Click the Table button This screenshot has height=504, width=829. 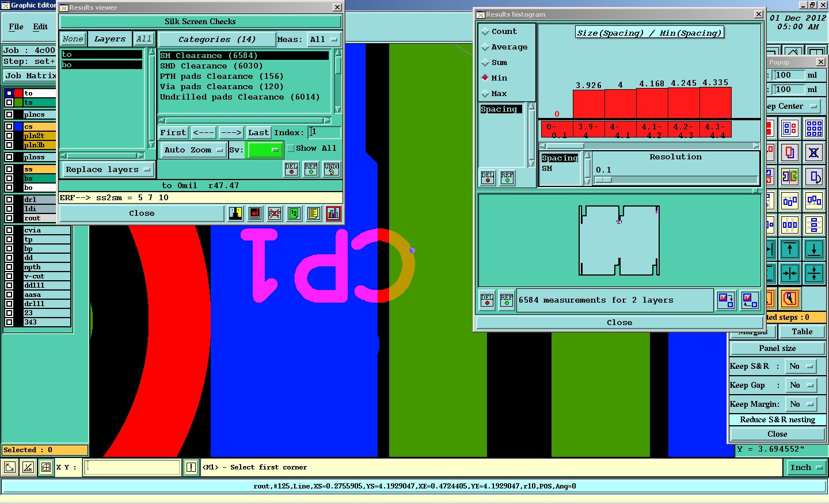[x=802, y=332]
